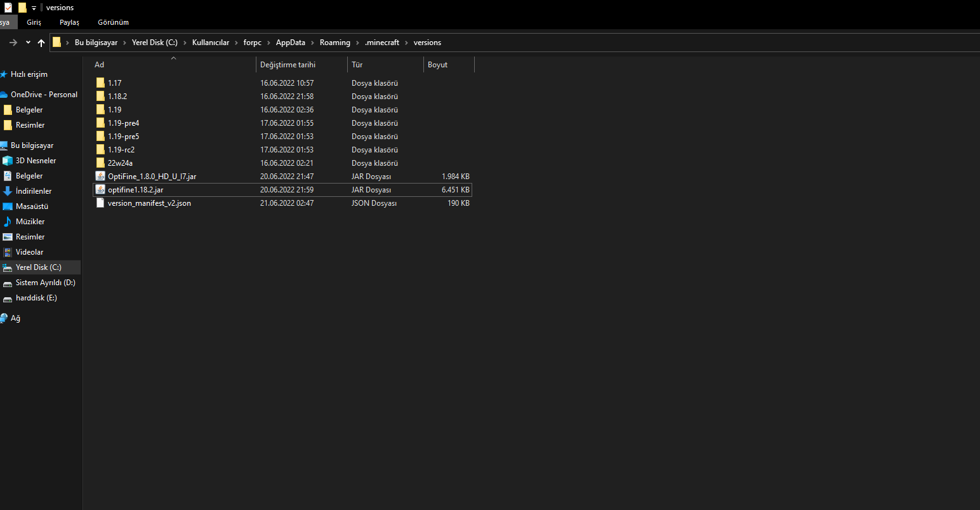980x510 pixels.
Task: Select the 1.19-pre4 folder icon
Action: 100,123
